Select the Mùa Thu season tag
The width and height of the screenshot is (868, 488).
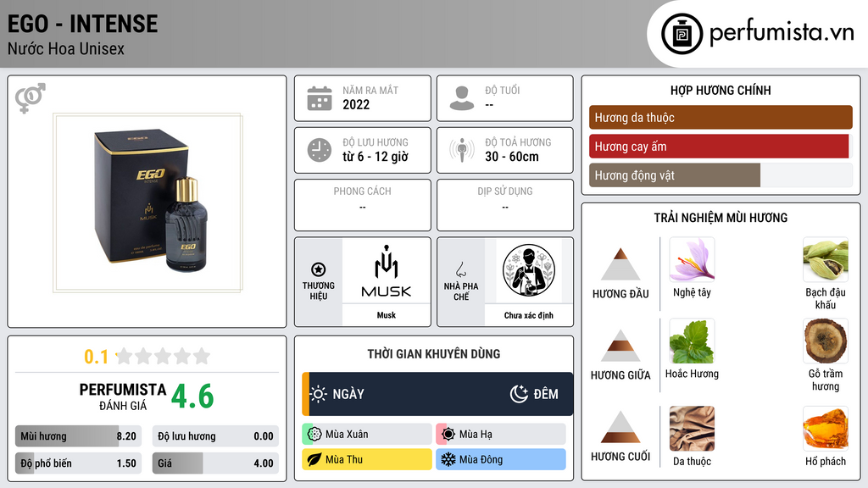click(x=367, y=459)
